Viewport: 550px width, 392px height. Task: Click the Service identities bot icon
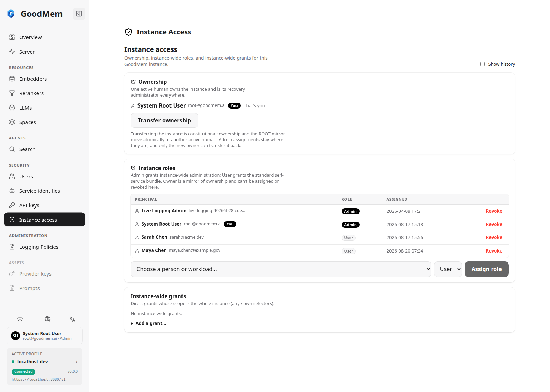pos(12,191)
